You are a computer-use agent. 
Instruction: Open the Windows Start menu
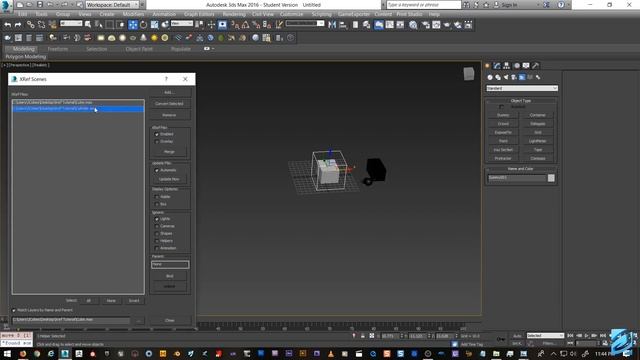pos(7,354)
